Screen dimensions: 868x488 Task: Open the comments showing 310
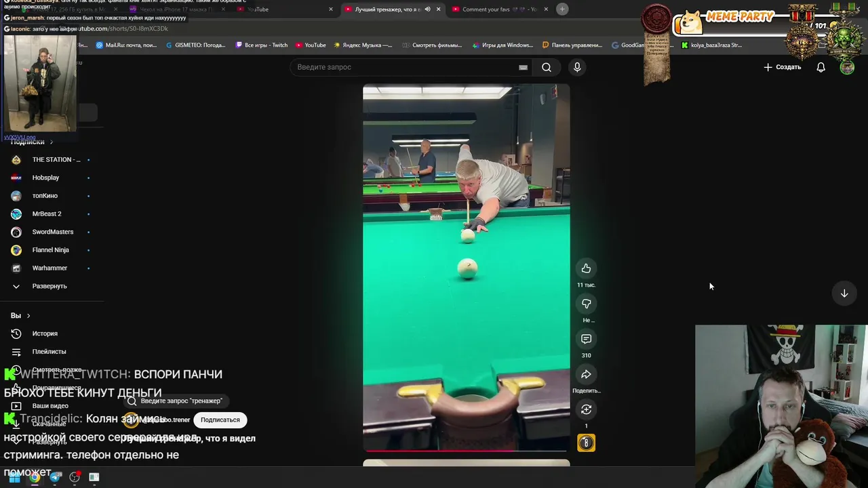pos(586,339)
